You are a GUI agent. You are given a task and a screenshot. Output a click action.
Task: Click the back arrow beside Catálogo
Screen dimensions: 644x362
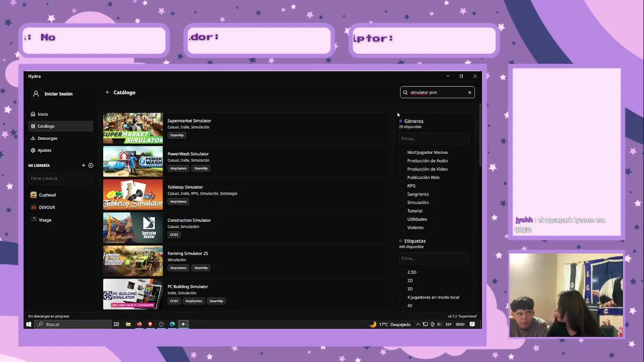[107, 93]
